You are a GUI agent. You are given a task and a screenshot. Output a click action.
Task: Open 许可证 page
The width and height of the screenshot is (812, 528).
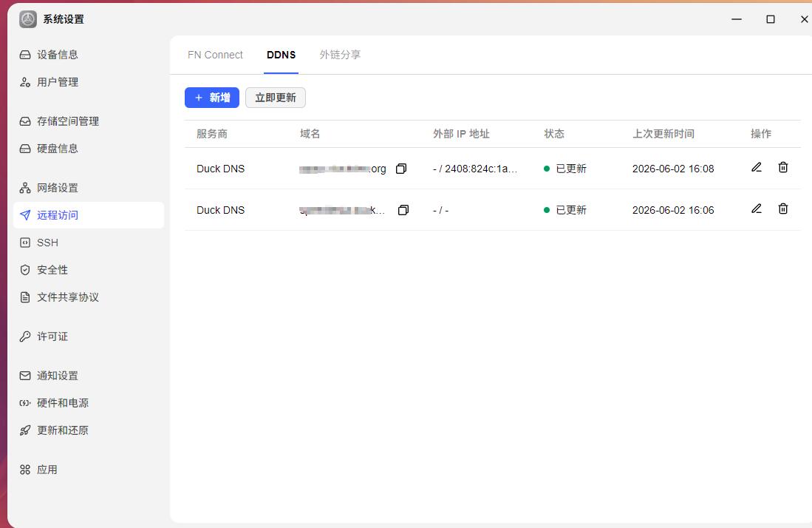(88, 336)
